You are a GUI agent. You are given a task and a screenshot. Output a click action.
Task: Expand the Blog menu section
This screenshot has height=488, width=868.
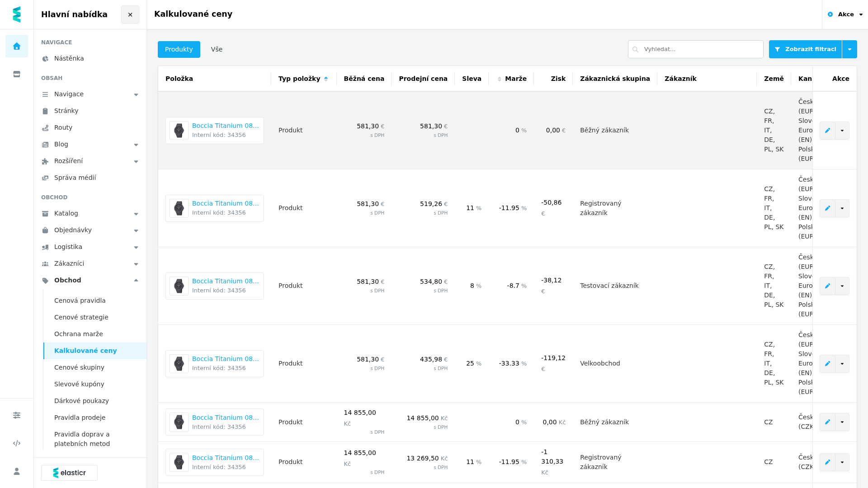(x=90, y=144)
